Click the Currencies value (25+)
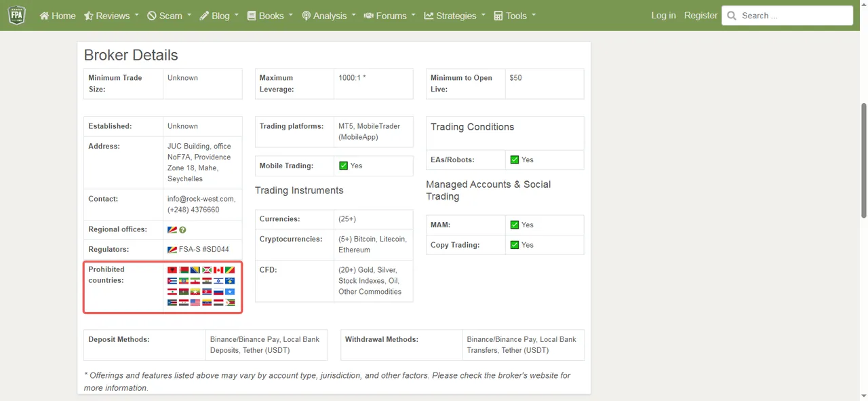The image size is (868, 401). point(347,219)
